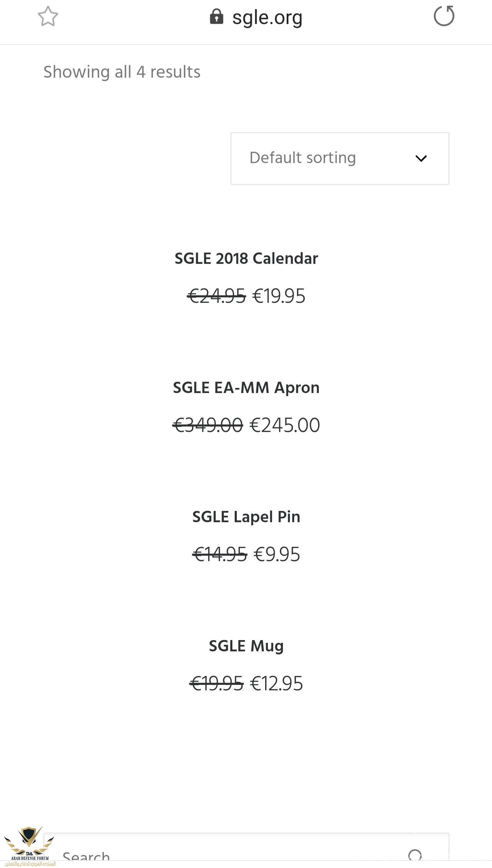
Task: Tap the Showing all 4 results text
Action: coord(122,72)
